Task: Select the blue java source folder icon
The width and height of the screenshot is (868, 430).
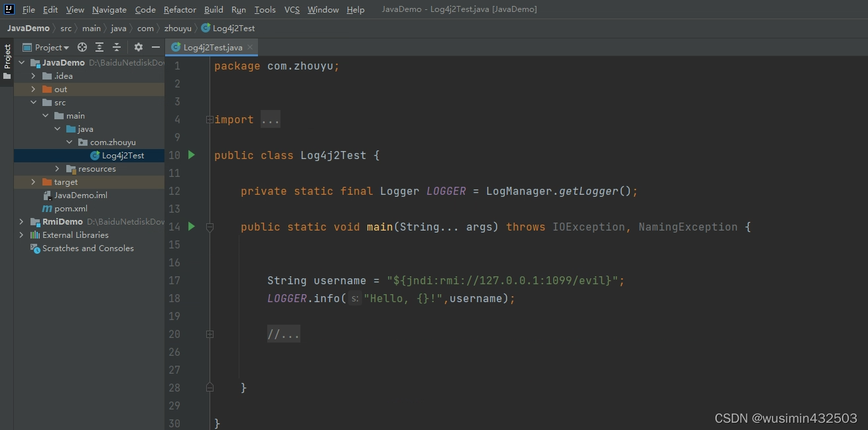Action: coord(71,129)
